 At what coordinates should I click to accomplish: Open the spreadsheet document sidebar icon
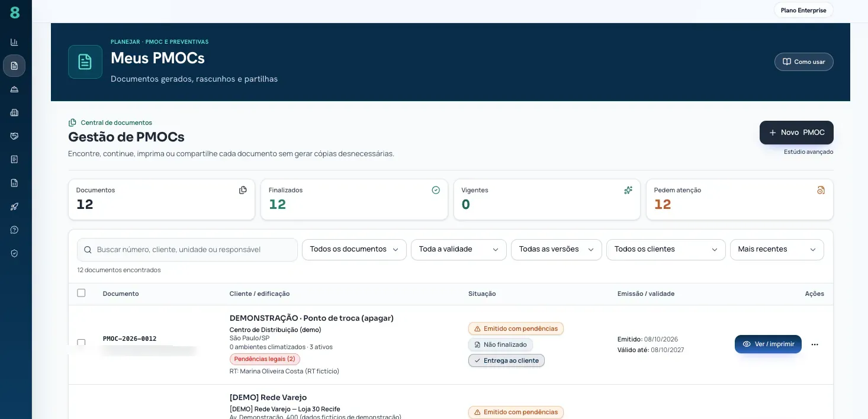coord(14,183)
